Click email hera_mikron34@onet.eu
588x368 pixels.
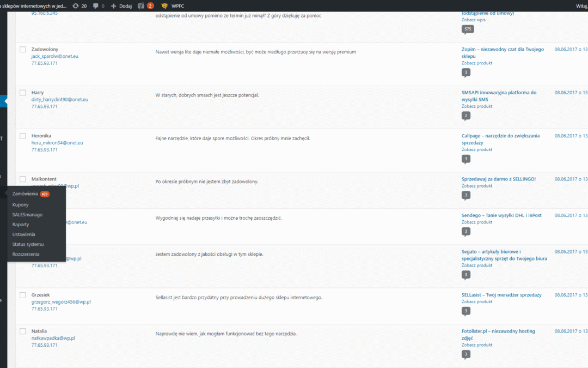click(x=57, y=143)
